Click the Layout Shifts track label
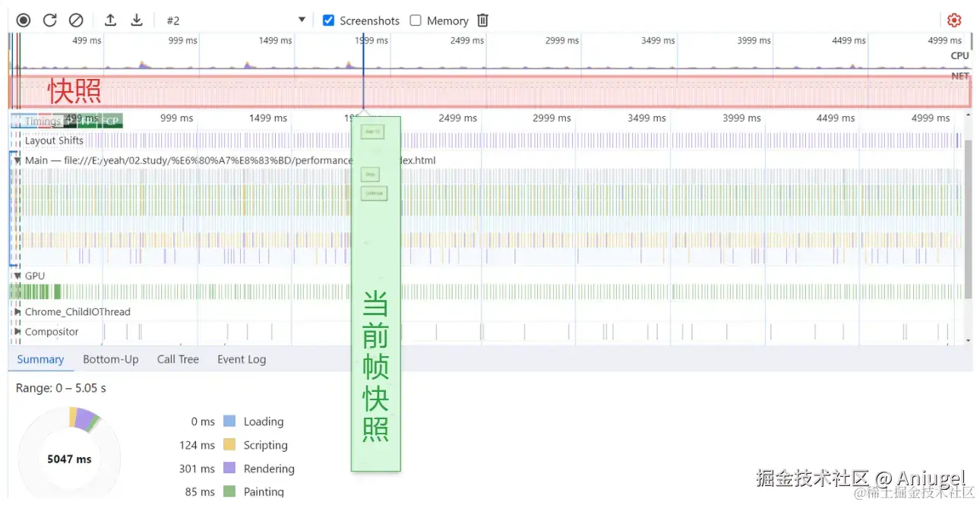Viewport: 980px width, 505px height. (54, 140)
